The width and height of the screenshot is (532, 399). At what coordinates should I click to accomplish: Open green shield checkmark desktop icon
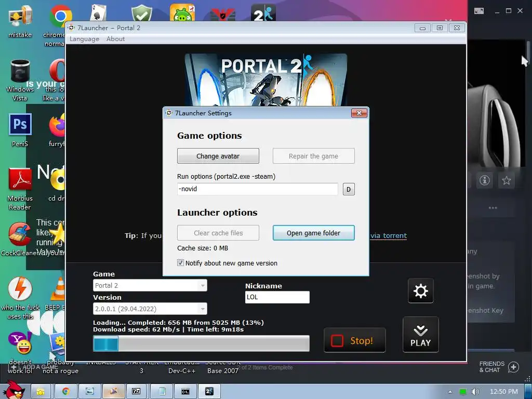[141, 12]
